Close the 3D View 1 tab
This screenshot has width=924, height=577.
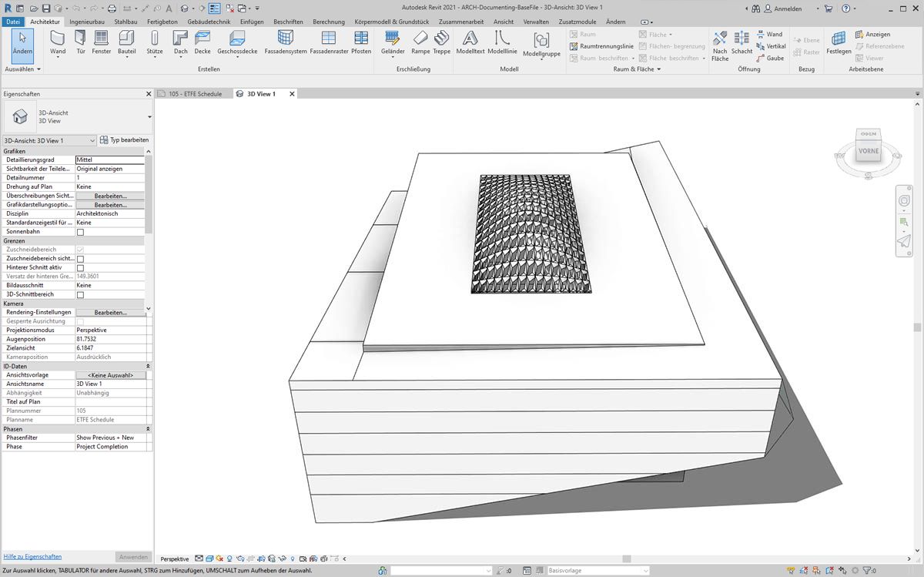click(x=292, y=94)
